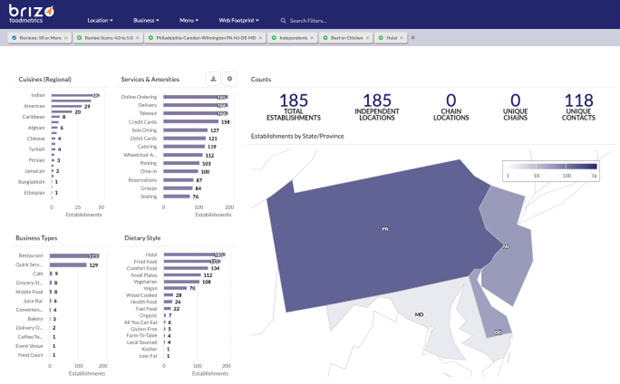Toggle the Reviews: 50 or More filter indicator
620x384 pixels.
[x=14, y=38]
